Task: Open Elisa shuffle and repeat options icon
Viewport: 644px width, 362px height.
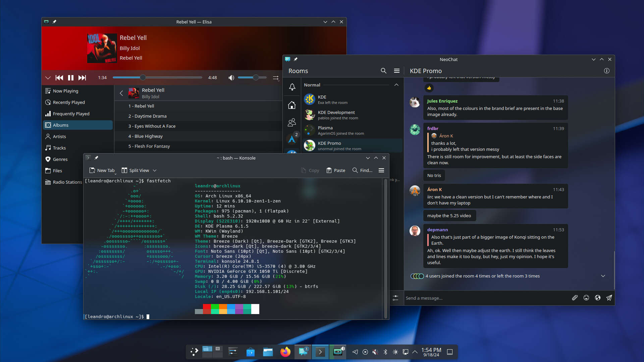Action: coord(276,78)
